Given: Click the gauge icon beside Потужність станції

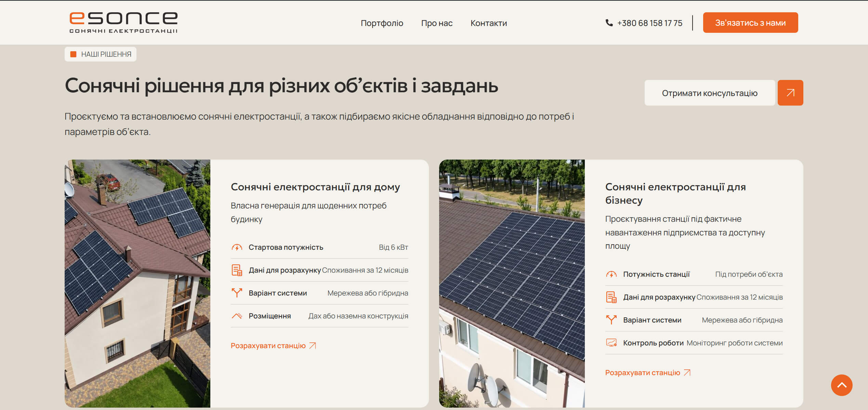Looking at the screenshot, I should coord(611,274).
